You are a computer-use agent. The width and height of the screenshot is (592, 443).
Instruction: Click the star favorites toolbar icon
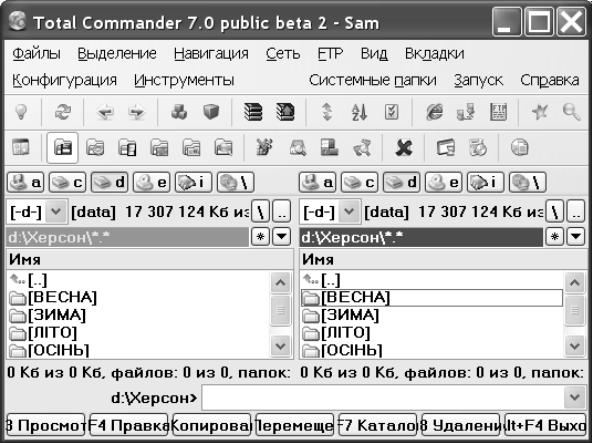tap(540, 112)
